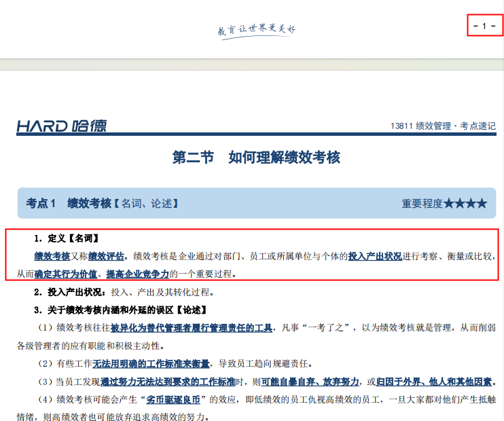Screen dimensions: 504x421
Task: Click the text "导致员工趋向规避责任。"
Action: pos(266,364)
